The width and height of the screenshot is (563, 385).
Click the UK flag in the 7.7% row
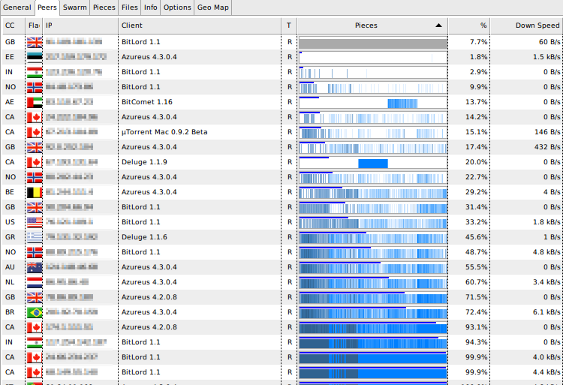(x=34, y=42)
